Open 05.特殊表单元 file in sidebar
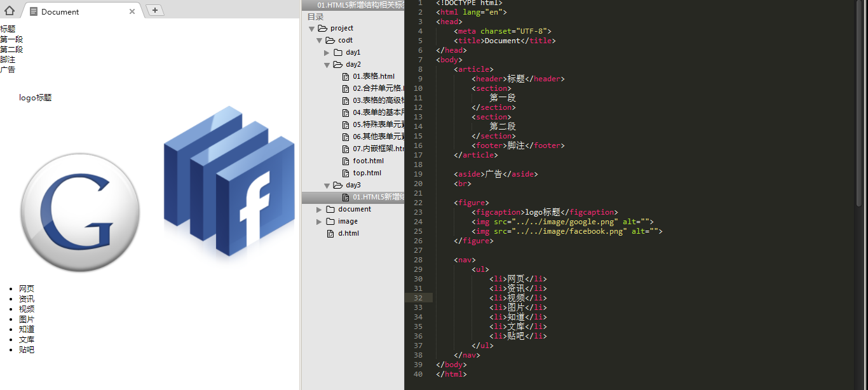Screen dimensions: 868x390 [x=379, y=124]
